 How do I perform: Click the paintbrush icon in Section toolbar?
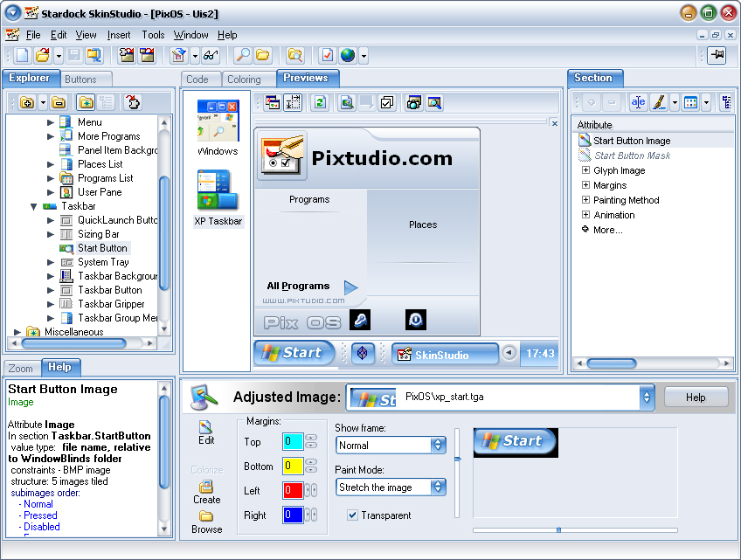tap(659, 102)
